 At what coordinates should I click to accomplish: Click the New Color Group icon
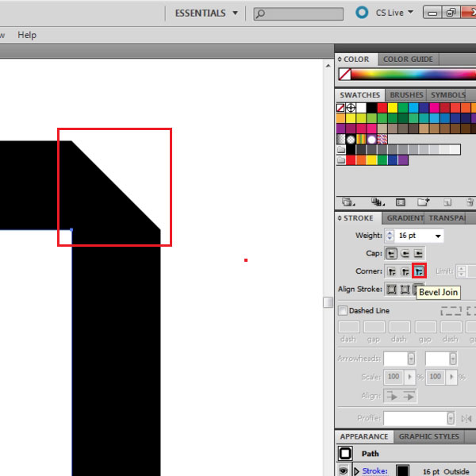423,202
